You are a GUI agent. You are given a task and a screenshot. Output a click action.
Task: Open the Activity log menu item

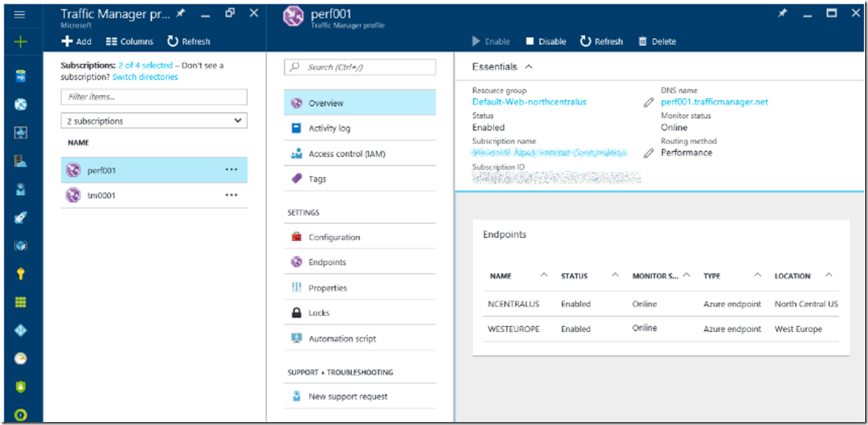tap(360, 129)
